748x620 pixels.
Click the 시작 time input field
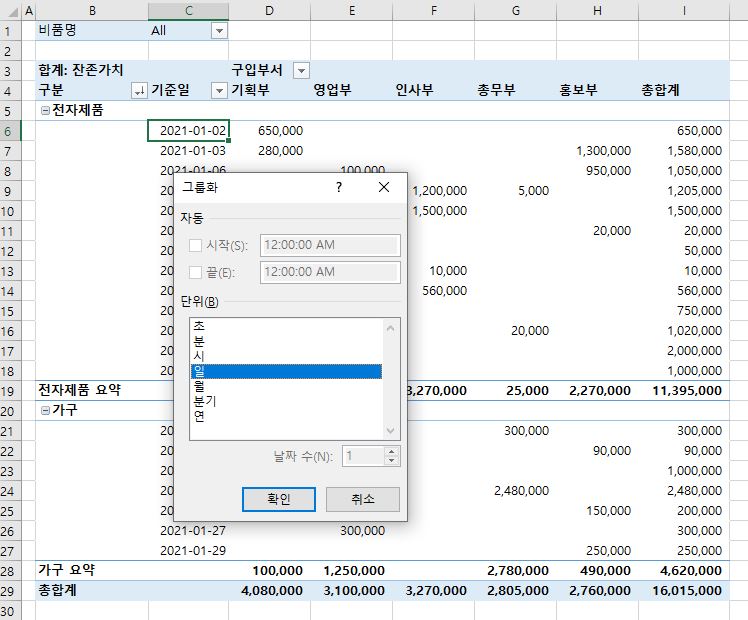click(329, 246)
